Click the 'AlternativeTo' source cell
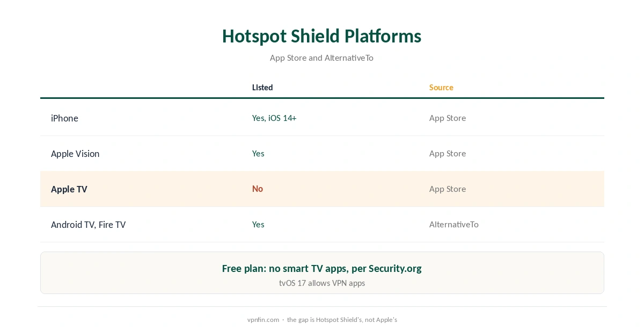The image size is (644, 330). pyautogui.click(x=454, y=225)
